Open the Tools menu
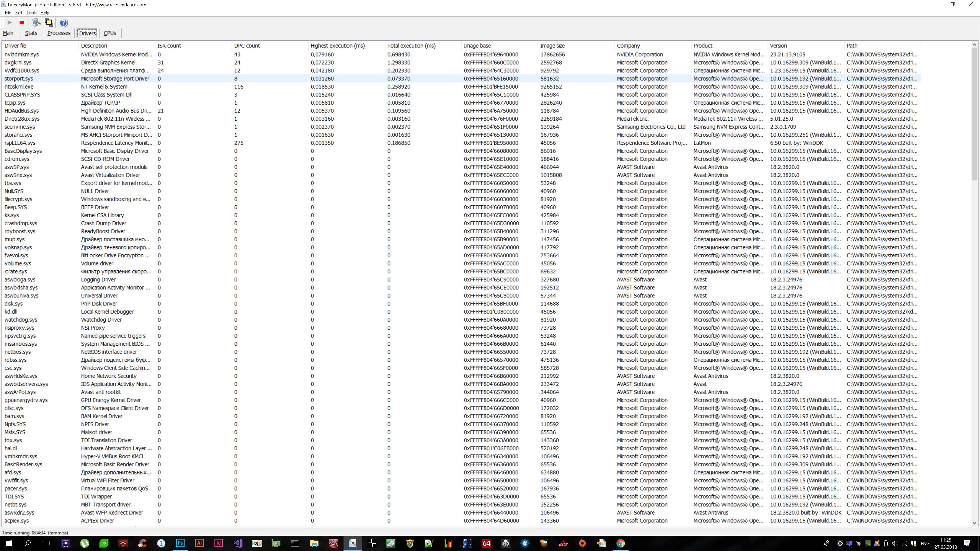Viewport: 980px width, 551px height. coord(31,12)
